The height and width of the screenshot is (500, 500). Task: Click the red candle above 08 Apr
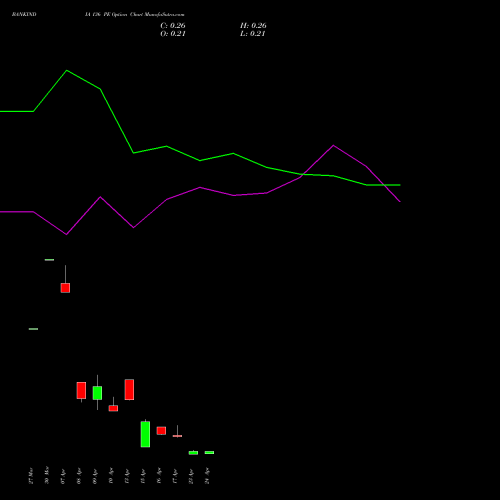click(81, 390)
